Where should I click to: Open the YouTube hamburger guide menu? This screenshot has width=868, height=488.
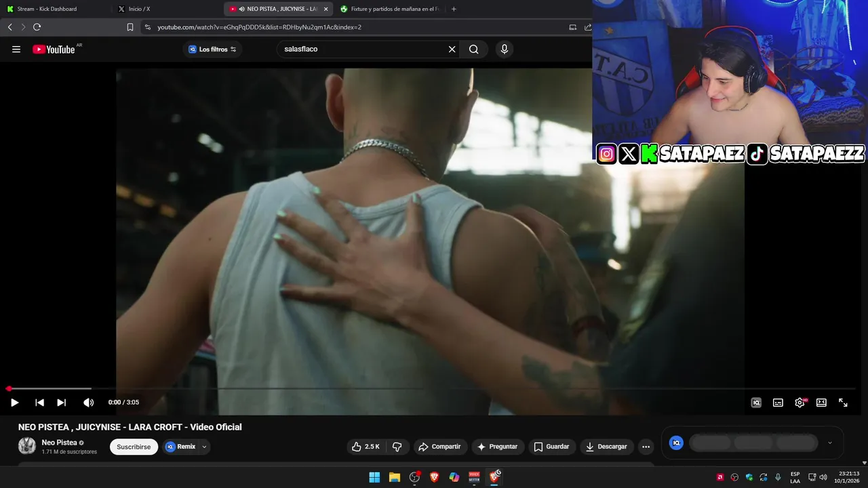(x=16, y=49)
